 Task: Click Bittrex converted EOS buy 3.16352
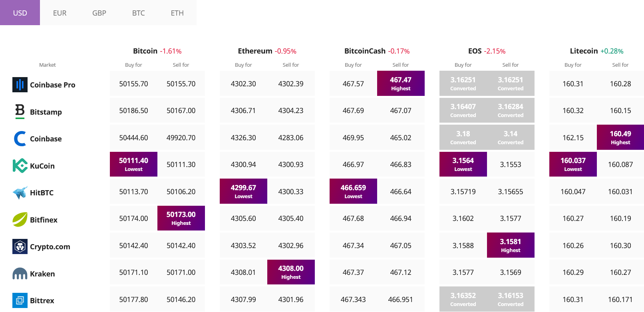[x=463, y=299]
